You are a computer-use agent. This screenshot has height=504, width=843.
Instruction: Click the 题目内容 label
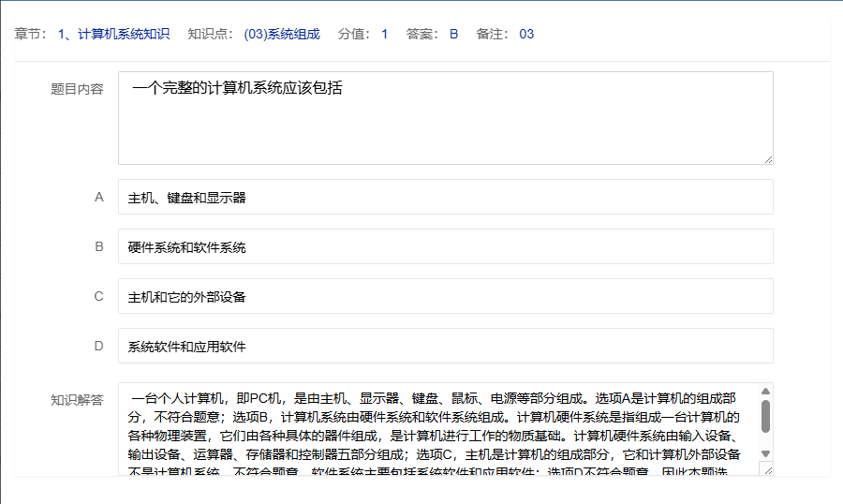pos(77,90)
